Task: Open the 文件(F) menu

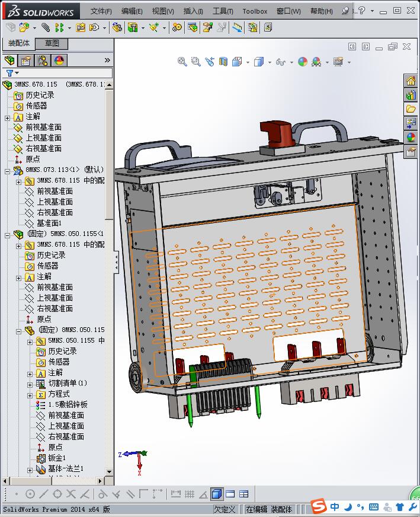Action: (101, 11)
